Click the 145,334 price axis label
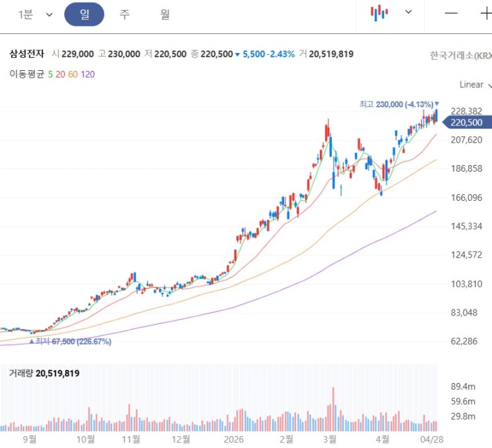The width and height of the screenshot is (492, 448). (466, 226)
